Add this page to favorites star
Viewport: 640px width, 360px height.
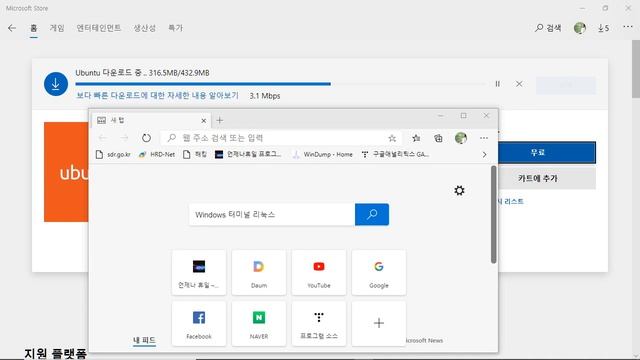[392, 138]
